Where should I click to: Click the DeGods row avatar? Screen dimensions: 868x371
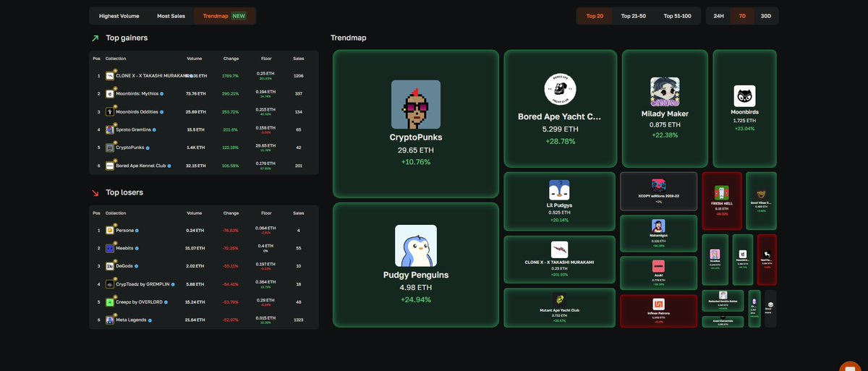coord(110,266)
